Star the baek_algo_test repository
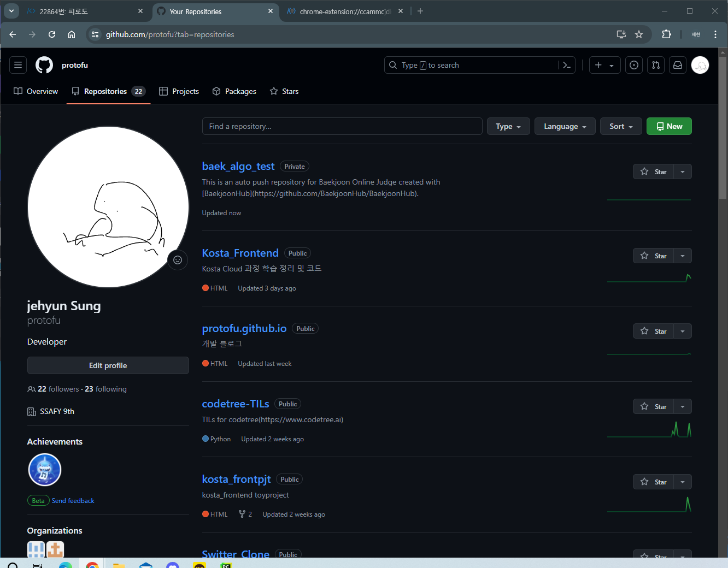Viewport: 728px width, 568px height. [654, 171]
